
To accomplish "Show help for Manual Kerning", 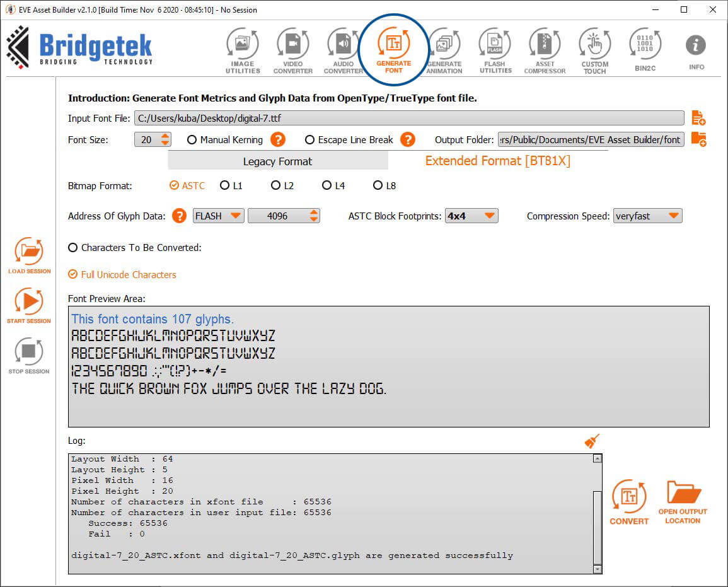I will 277,140.
